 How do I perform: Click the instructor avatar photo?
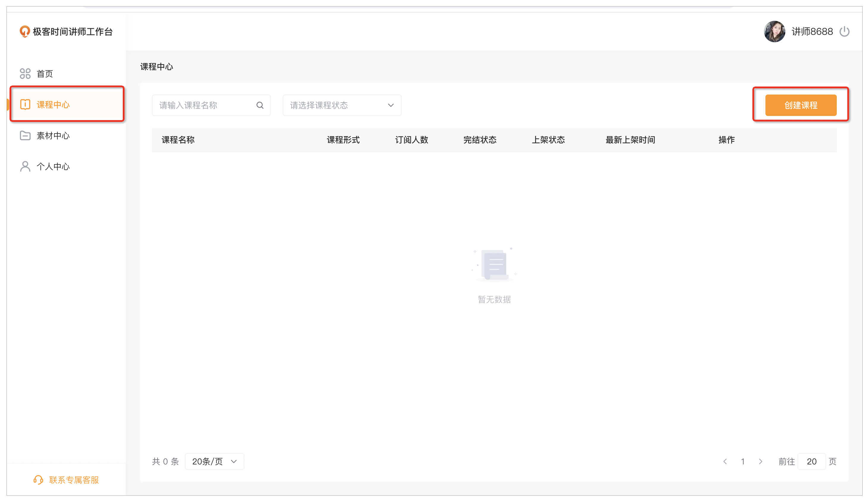pos(774,32)
